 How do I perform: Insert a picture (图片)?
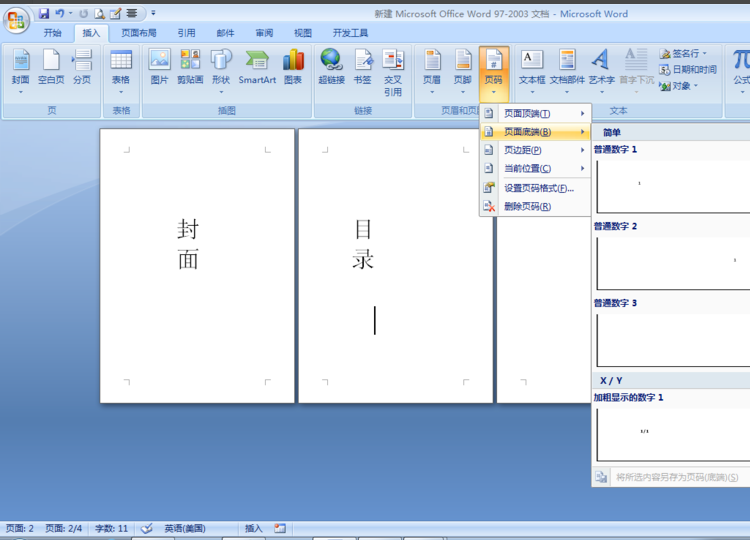tap(159, 67)
